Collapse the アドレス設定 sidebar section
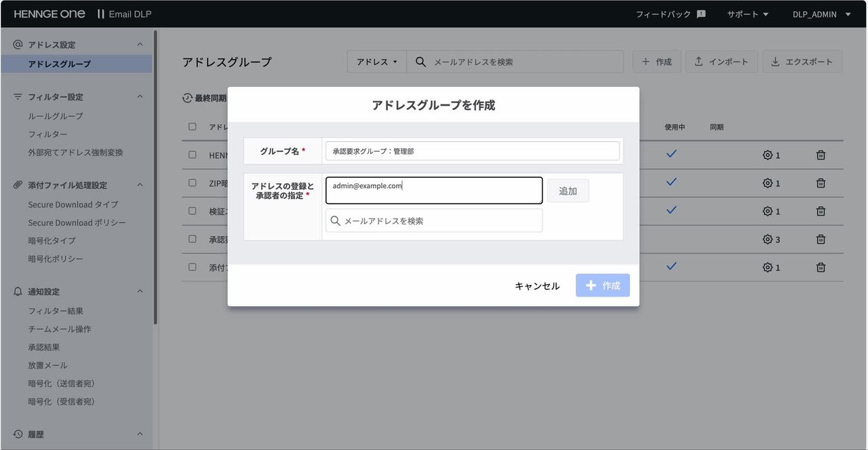 click(140, 45)
